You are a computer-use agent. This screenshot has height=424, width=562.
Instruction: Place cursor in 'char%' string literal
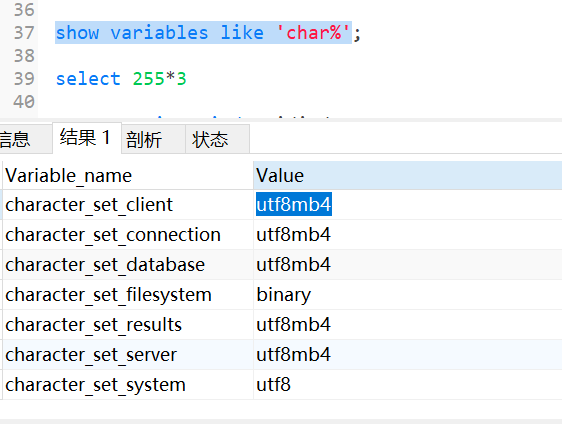314,33
